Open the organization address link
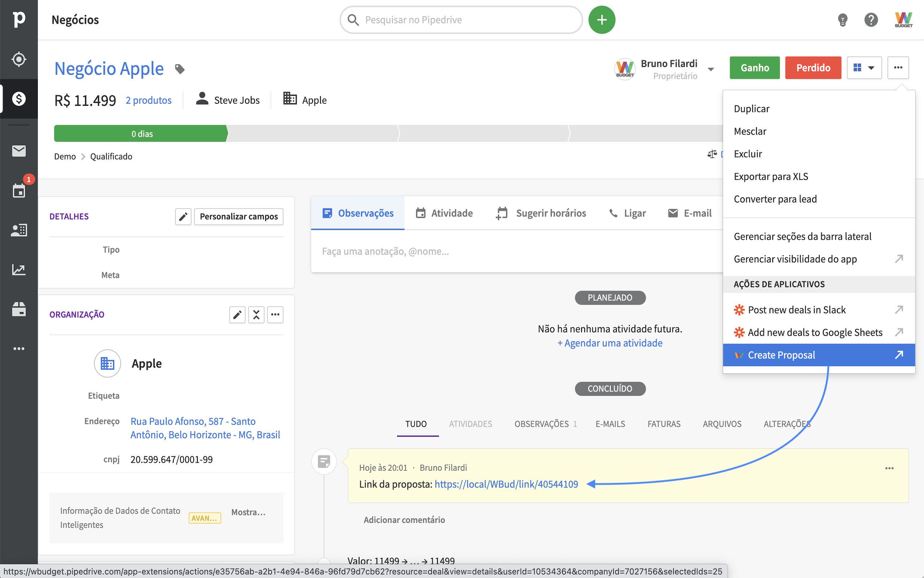 tap(205, 428)
